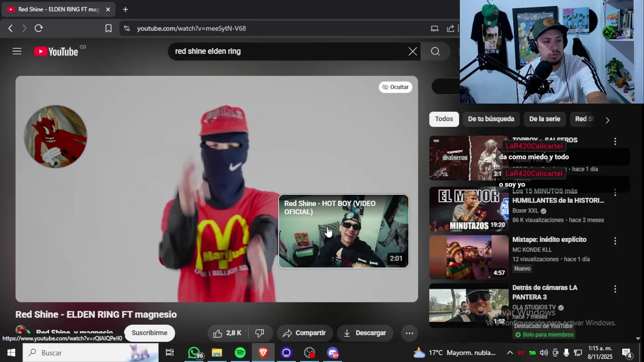Open the LA PANTERA 3 video thumbnail
The height and width of the screenshot is (362, 644).
tap(469, 305)
